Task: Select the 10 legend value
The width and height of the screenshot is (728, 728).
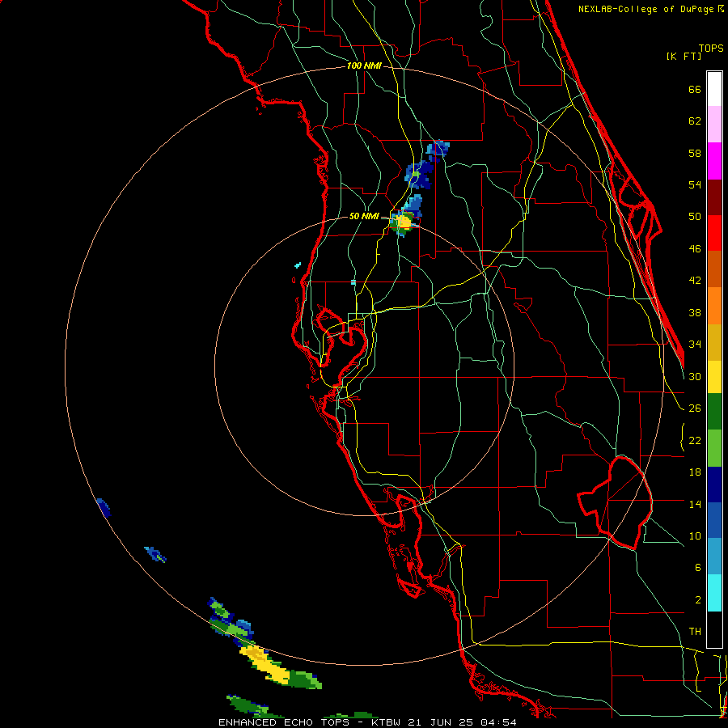Action: coord(695,536)
